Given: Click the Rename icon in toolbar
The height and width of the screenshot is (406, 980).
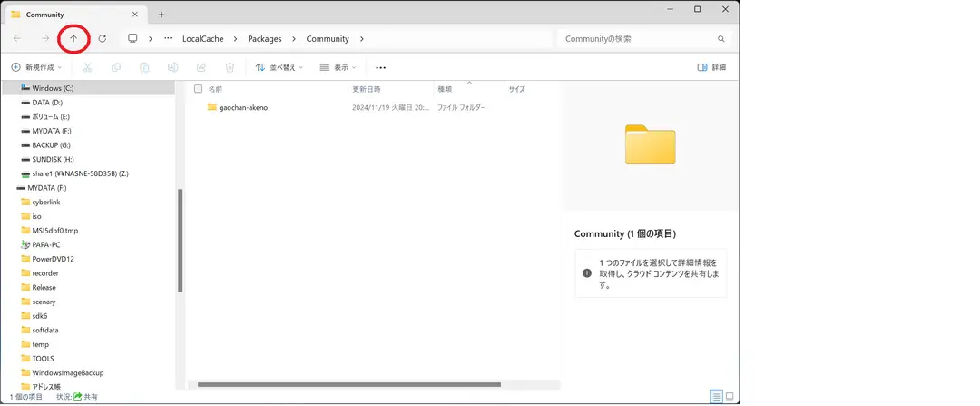Looking at the screenshot, I should (x=173, y=67).
